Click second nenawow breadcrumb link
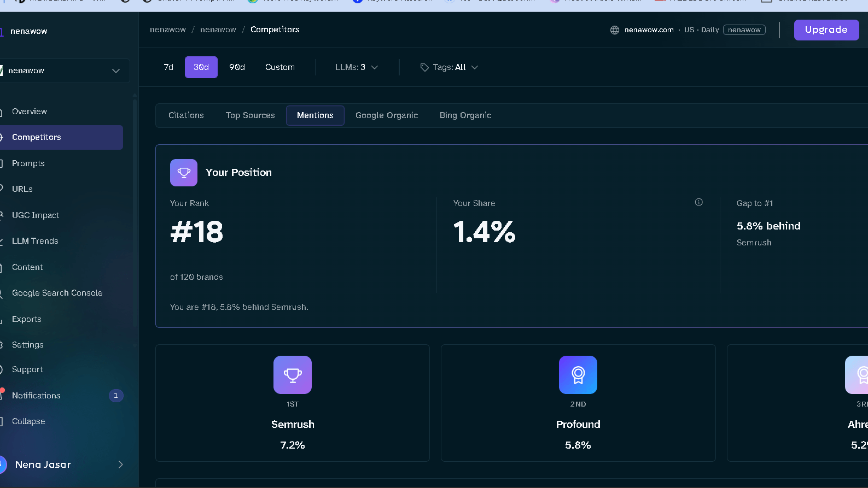 point(218,30)
